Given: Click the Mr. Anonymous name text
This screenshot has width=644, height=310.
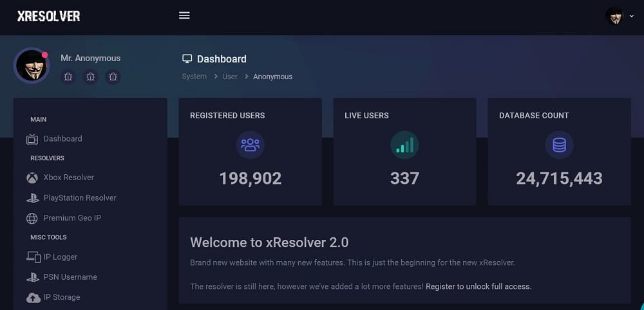Looking at the screenshot, I should click(x=91, y=59).
